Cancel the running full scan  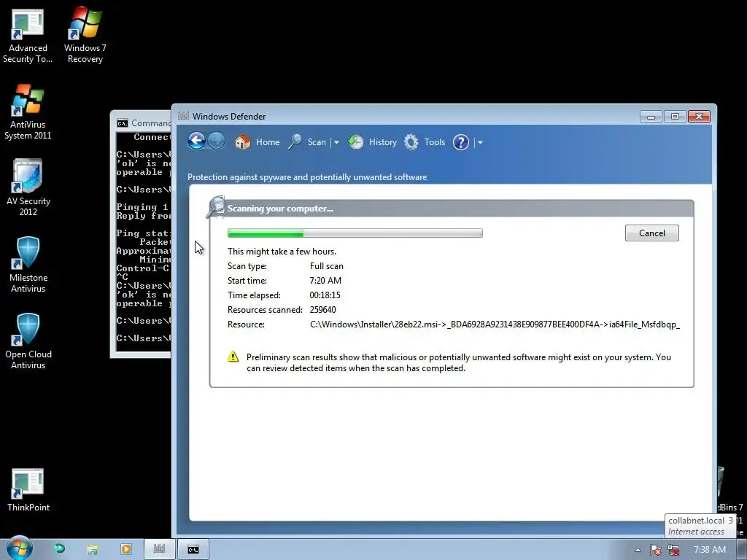click(651, 233)
